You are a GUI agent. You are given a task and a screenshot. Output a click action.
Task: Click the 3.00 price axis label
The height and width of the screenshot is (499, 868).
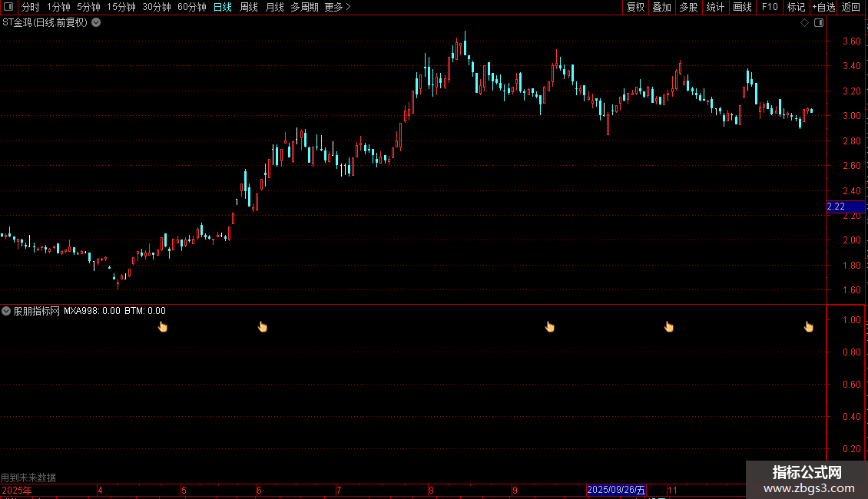coord(851,116)
